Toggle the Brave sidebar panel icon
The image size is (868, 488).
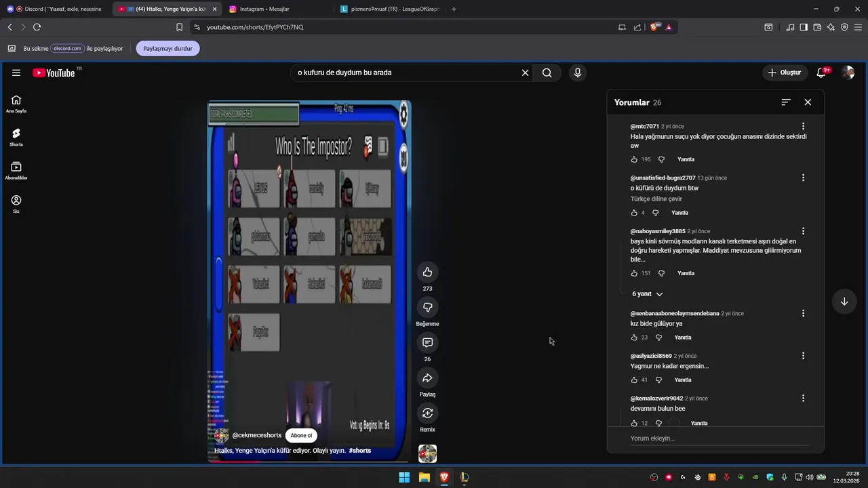click(804, 27)
